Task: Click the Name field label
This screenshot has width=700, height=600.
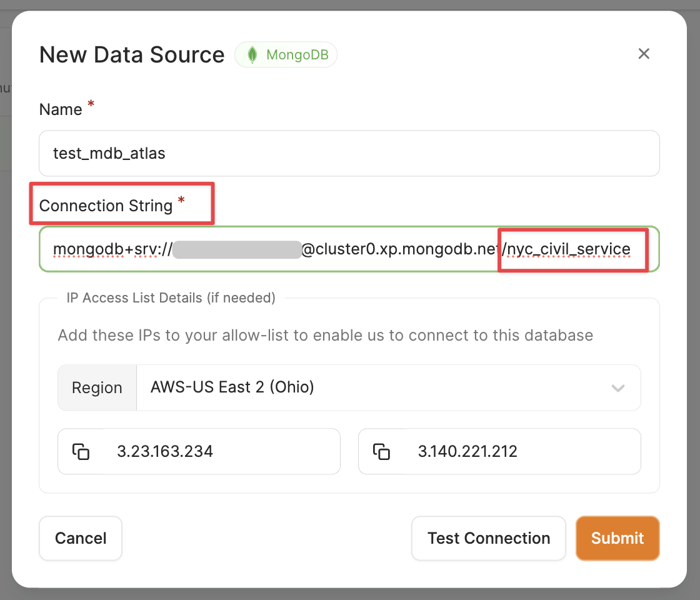Action: tap(61, 109)
